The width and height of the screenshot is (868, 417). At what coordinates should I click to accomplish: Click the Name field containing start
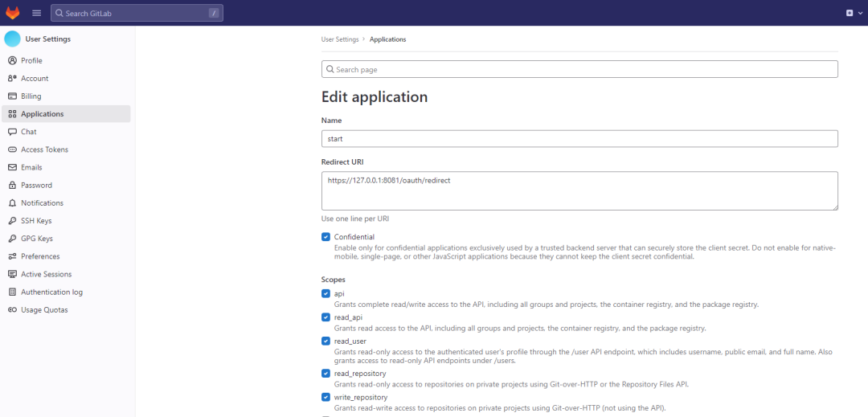coord(579,139)
